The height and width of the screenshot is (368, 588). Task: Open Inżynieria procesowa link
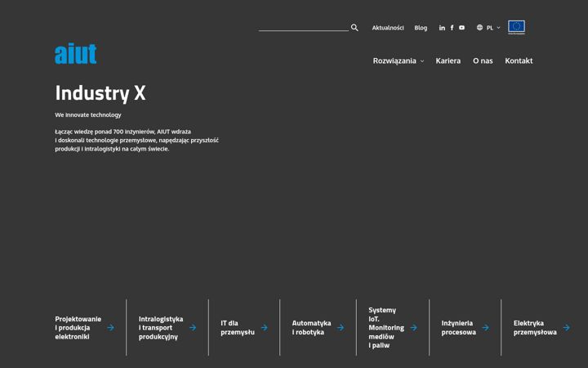coord(458,328)
